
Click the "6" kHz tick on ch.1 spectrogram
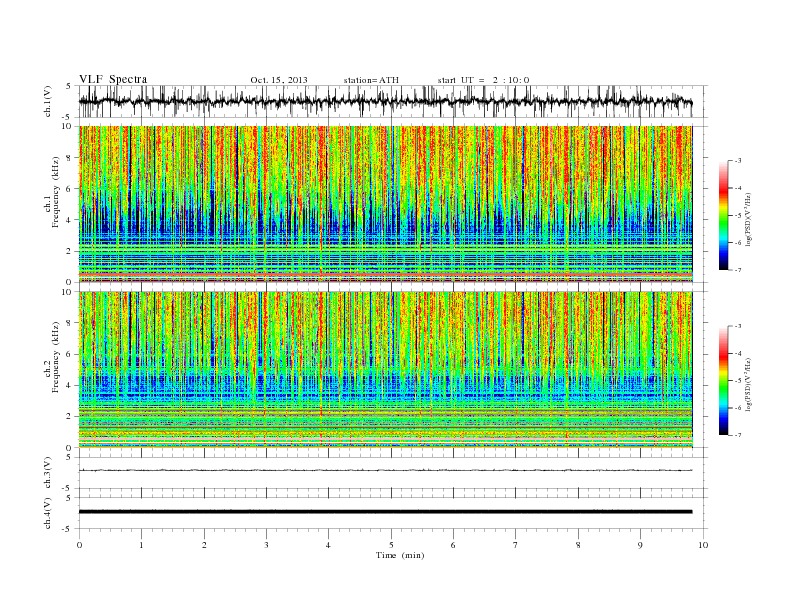69,189
